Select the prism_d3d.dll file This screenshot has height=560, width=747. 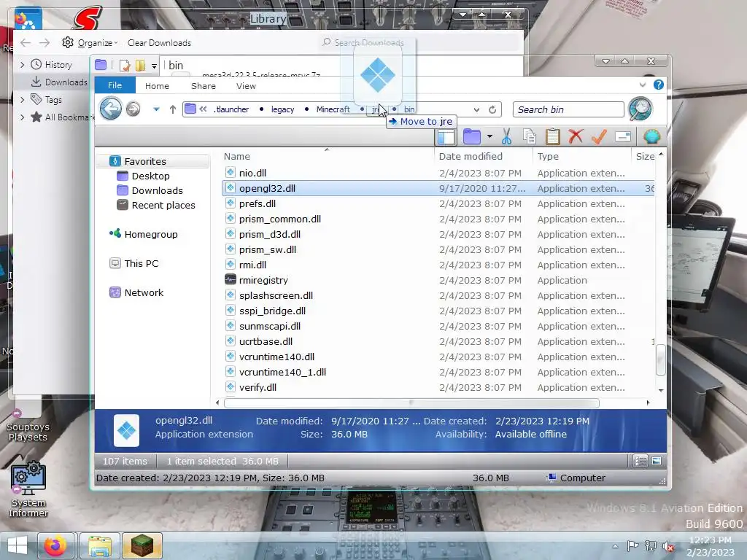point(270,234)
